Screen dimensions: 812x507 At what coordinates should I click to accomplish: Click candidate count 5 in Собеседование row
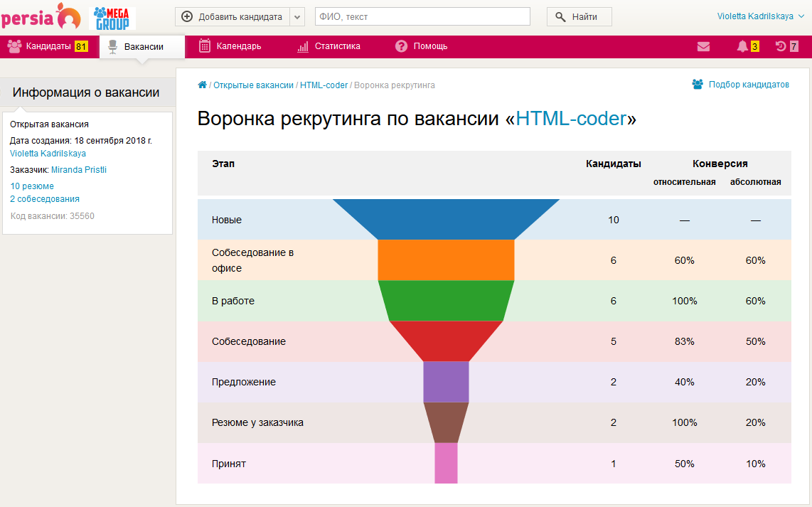(x=613, y=341)
